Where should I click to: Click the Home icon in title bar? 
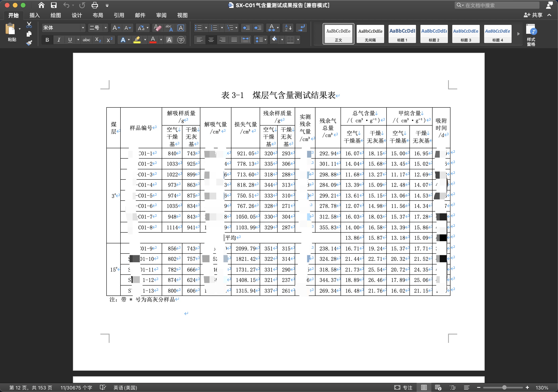pyautogui.click(x=42, y=5)
